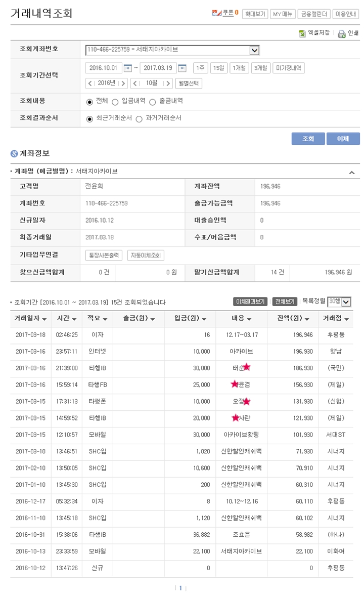Viewport: 364px width, 598px height.
Task: Select the 최근거래순서 radio option
Action: [x=89, y=119]
